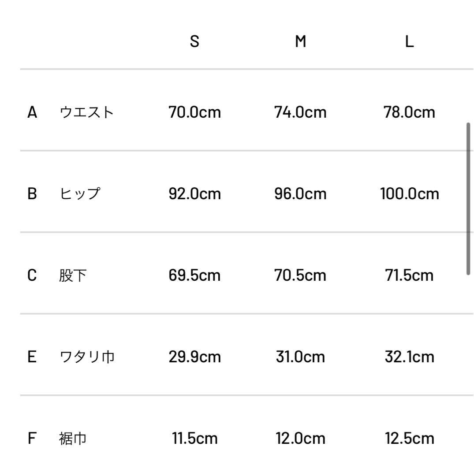474x476 pixels.
Task: Select the 股下 row label
Action: pos(73,275)
